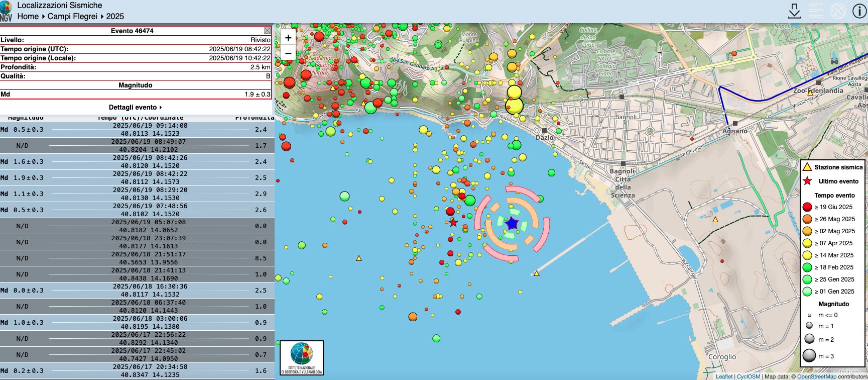The image size is (868, 380).
Task: Go to Home in breadcrumb
Action: (28, 16)
